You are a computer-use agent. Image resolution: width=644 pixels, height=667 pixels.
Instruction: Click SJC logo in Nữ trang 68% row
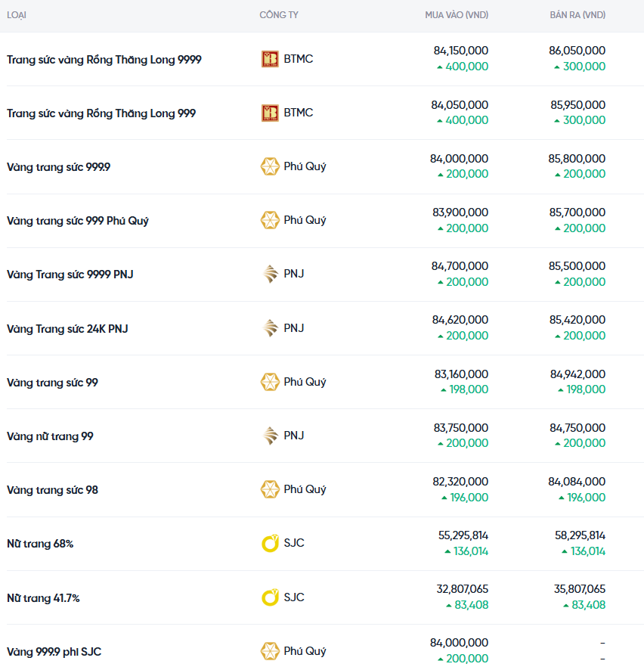pyautogui.click(x=270, y=543)
